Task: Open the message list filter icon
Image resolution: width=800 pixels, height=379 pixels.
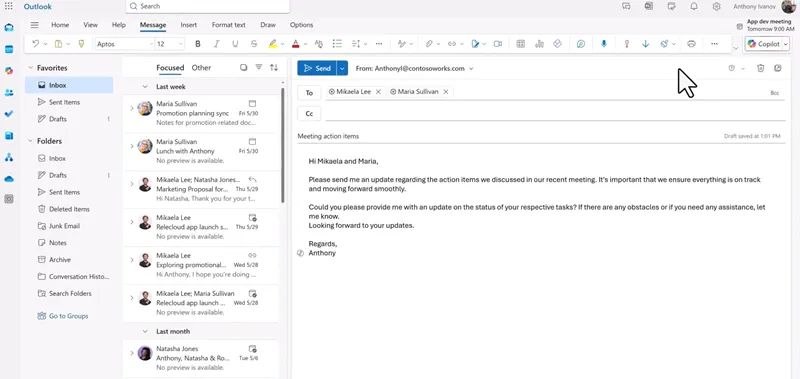Action: pos(259,67)
